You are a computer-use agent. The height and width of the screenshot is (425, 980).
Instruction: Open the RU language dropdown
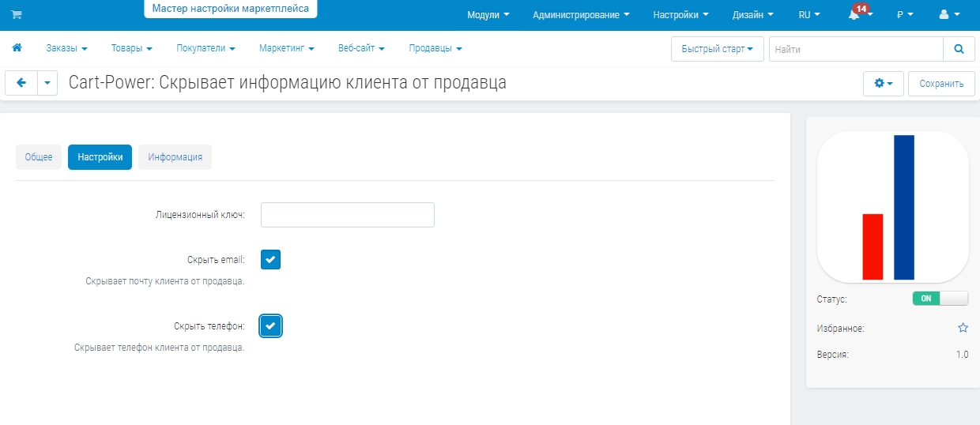808,14
